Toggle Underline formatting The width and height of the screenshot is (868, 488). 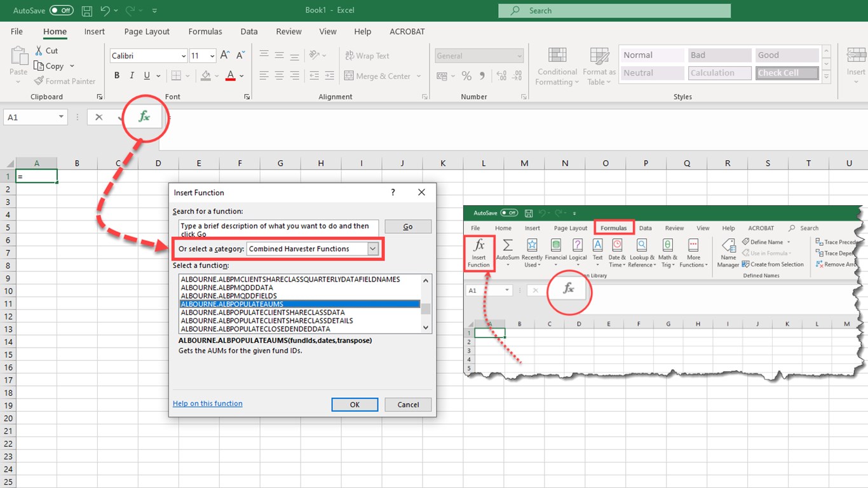147,76
